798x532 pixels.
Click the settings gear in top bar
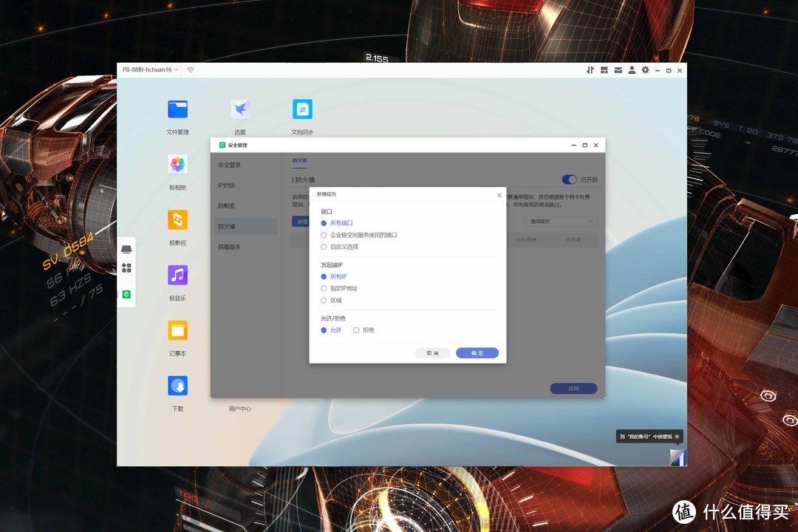[645, 70]
